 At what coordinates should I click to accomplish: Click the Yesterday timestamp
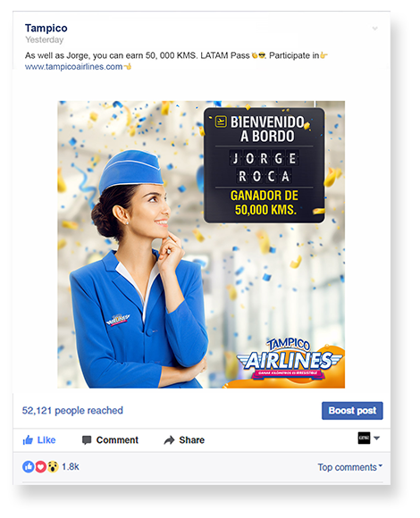pos(45,39)
